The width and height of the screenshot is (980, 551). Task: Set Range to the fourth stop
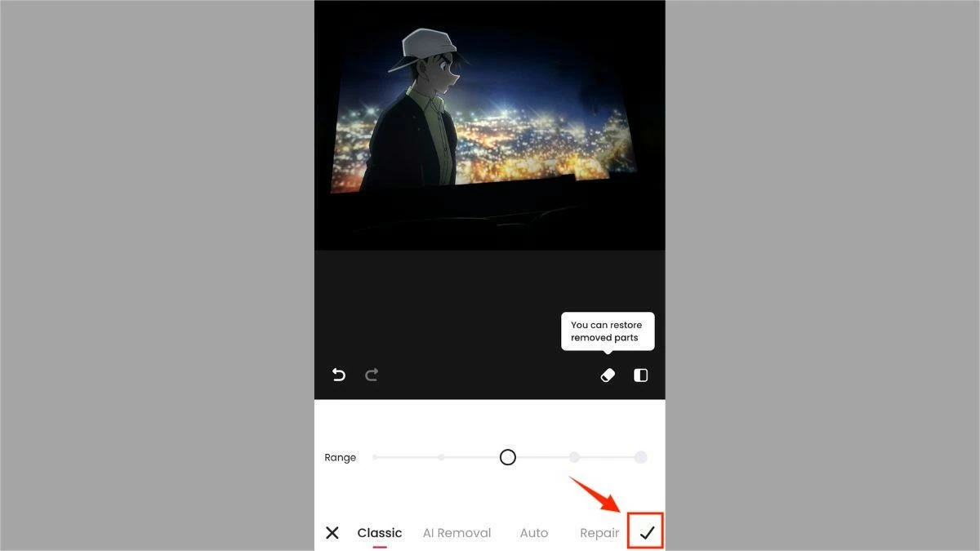coord(574,457)
